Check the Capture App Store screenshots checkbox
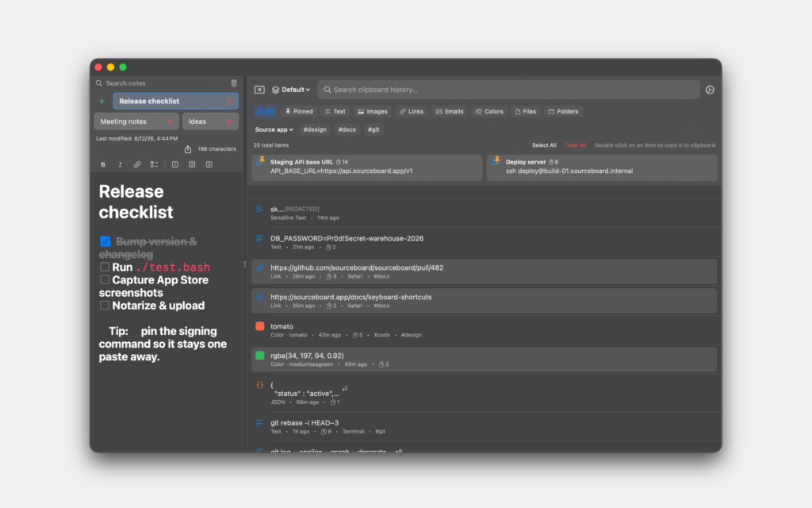Viewport: 812px width, 508px height. pyautogui.click(x=105, y=280)
